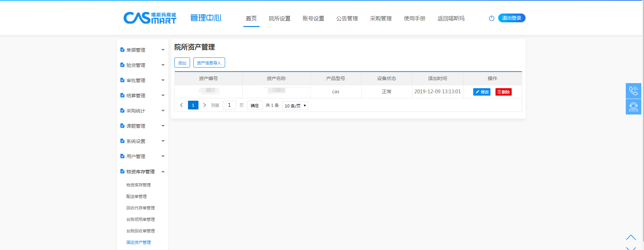Click the 退出登录 logout button

[511, 18]
